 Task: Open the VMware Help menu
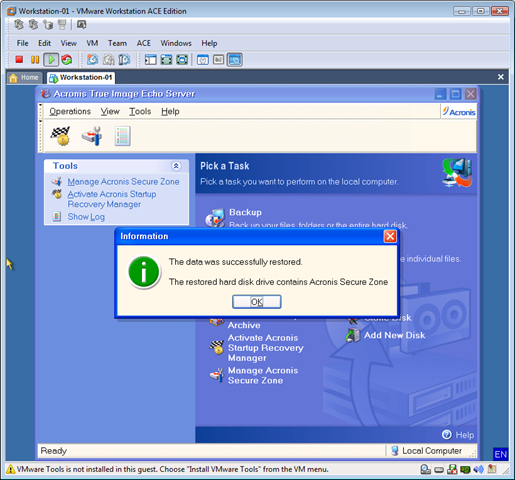point(209,43)
